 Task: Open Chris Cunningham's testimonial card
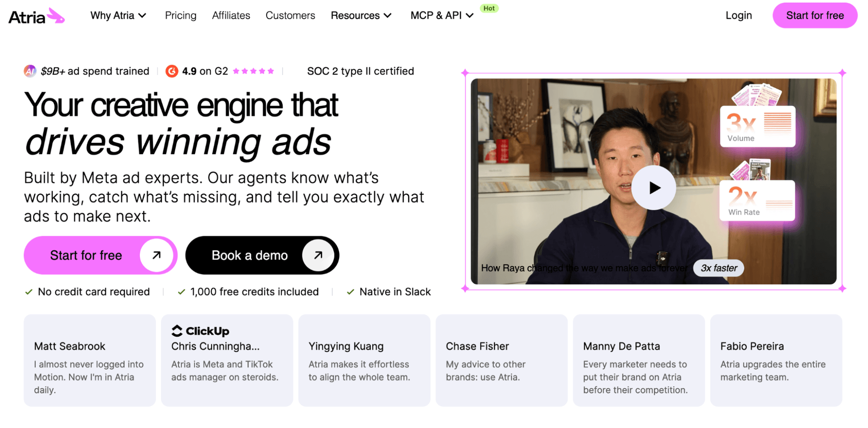(x=227, y=360)
